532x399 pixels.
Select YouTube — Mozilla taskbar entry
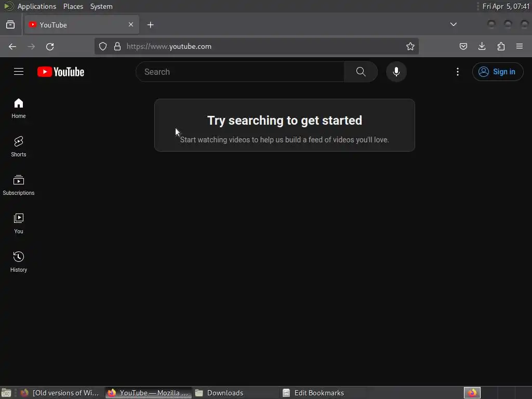(149, 393)
